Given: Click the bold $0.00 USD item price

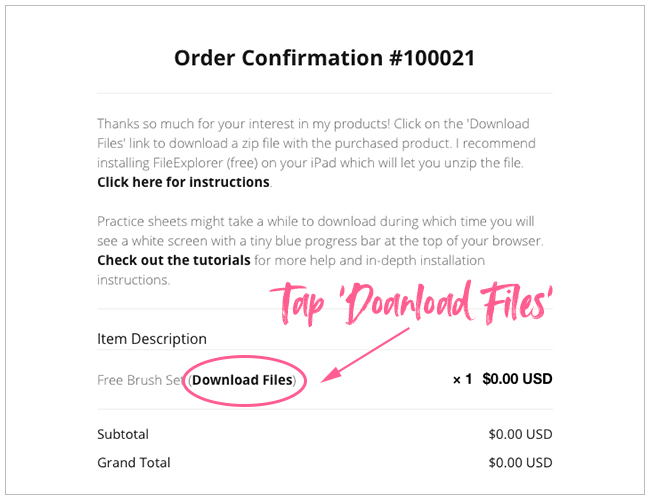Looking at the screenshot, I should tap(517, 380).
